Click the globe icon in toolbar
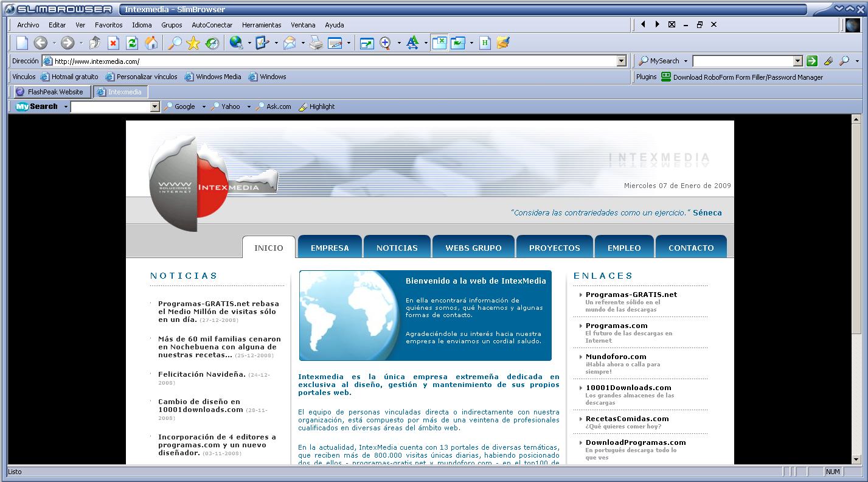868x482 pixels. 236,43
